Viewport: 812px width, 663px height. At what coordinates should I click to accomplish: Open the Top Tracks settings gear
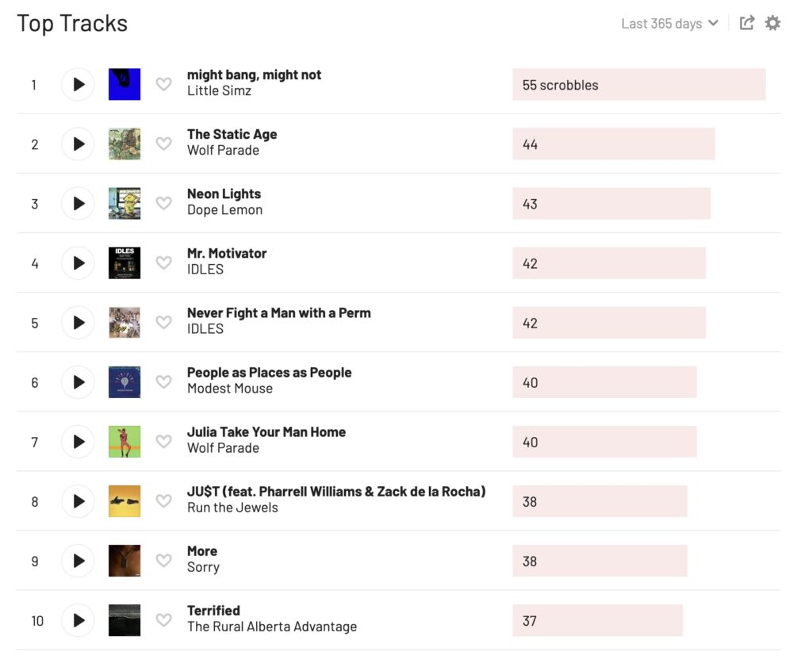[x=772, y=23]
